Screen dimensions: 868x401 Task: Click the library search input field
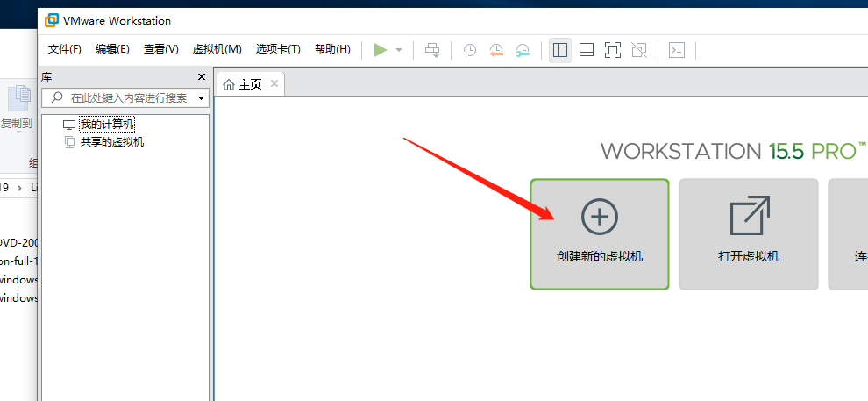125,98
